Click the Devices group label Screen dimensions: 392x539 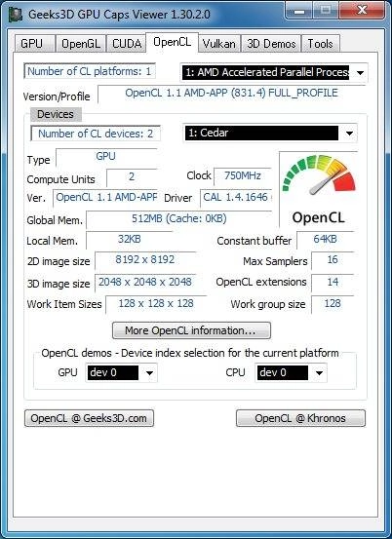point(56,114)
